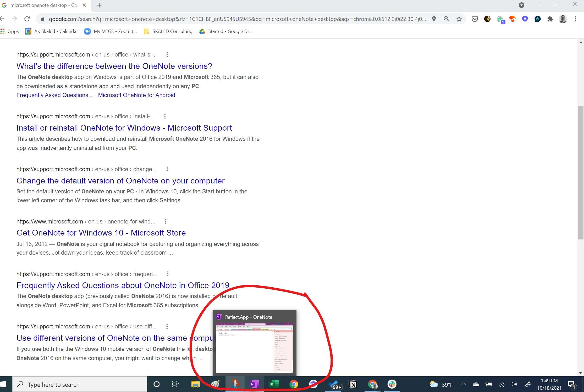The height and width of the screenshot is (392, 584).
Task: Open the orange swoosh extension icon
Action: click(x=513, y=19)
